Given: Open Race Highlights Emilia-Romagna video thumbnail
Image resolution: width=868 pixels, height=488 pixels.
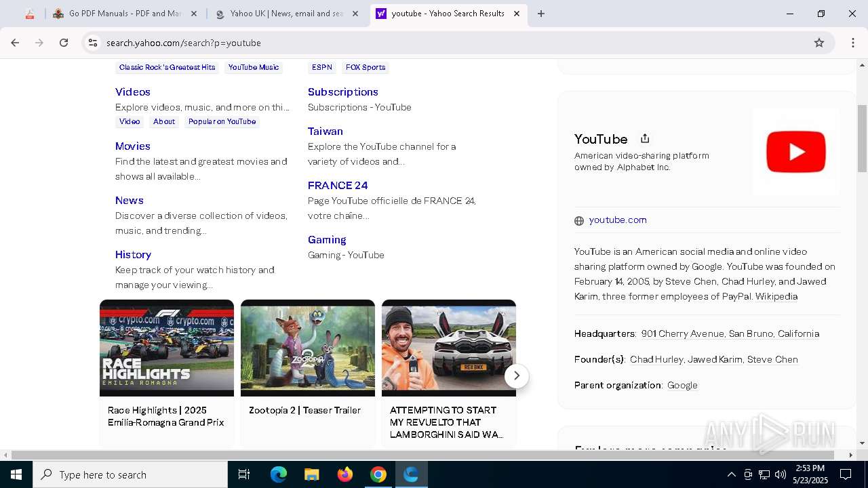Looking at the screenshot, I should pos(167,348).
